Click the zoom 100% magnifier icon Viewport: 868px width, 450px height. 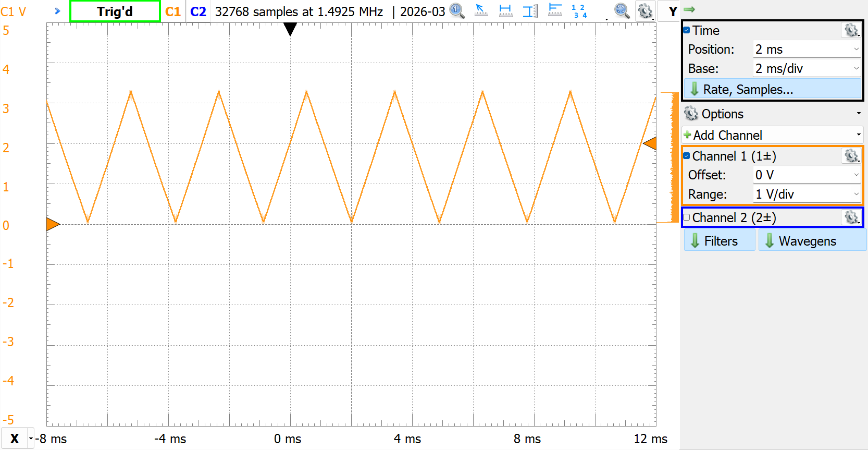click(x=457, y=11)
